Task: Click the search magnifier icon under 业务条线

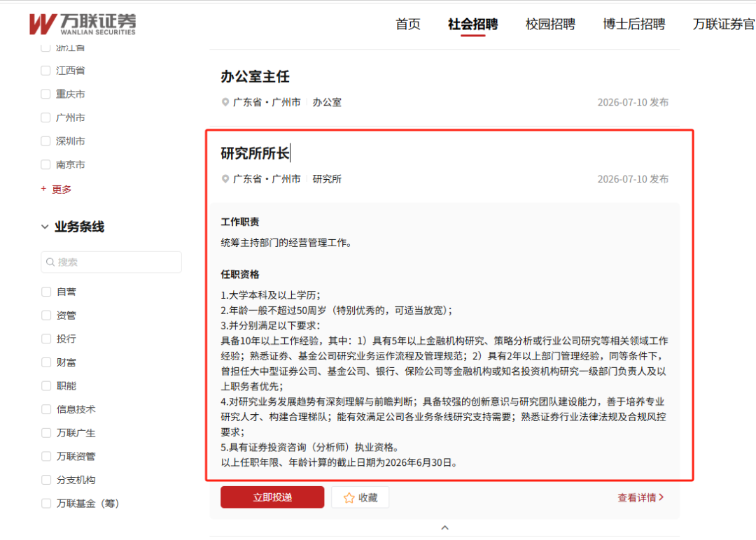Action: click(x=50, y=262)
